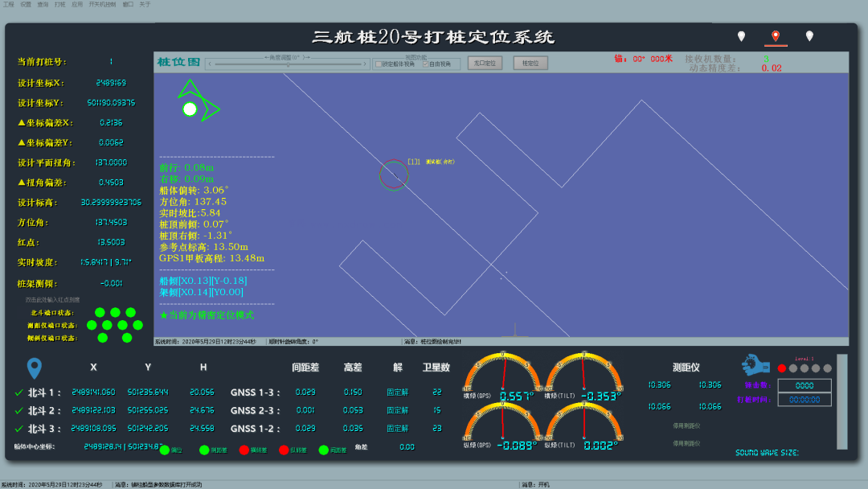Viewport: 868px width, 489px height.
Task: Click the grey vertical level bar
Action: (x=842, y=401)
